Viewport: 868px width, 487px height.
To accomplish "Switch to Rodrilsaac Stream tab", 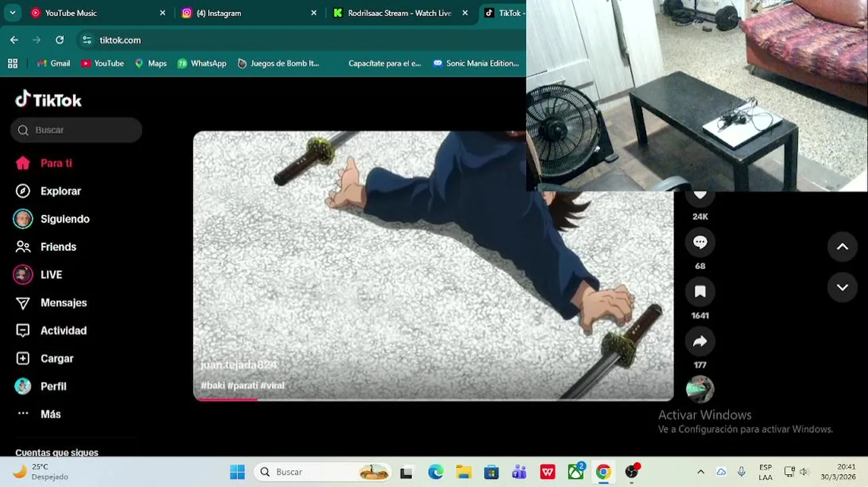I will pos(400,13).
